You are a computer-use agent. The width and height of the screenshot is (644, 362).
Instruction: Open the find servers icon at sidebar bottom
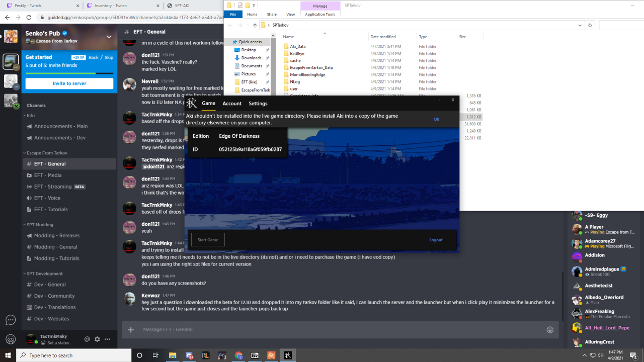tap(11, 339)
